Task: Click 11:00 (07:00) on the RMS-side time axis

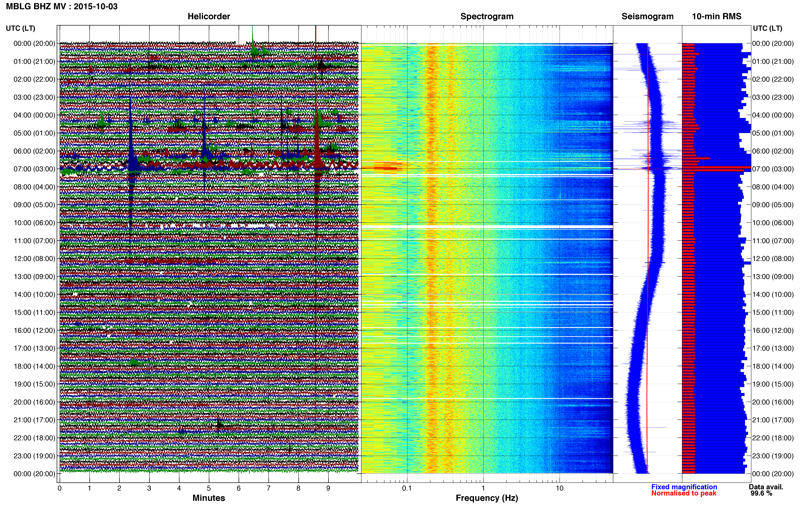Action: (x=773, y=241)
